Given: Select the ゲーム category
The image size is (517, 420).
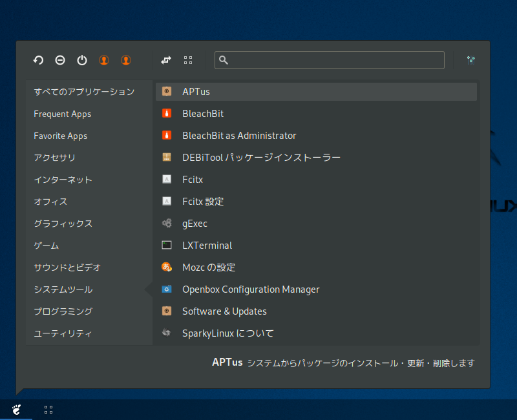Looking at the screenshot, I should [x=46, y=246].
